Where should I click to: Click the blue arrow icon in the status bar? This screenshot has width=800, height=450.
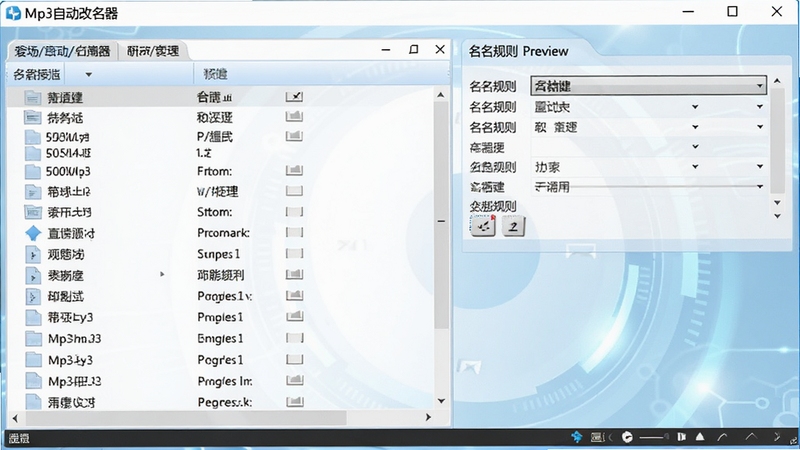click(x=577, y=437)
